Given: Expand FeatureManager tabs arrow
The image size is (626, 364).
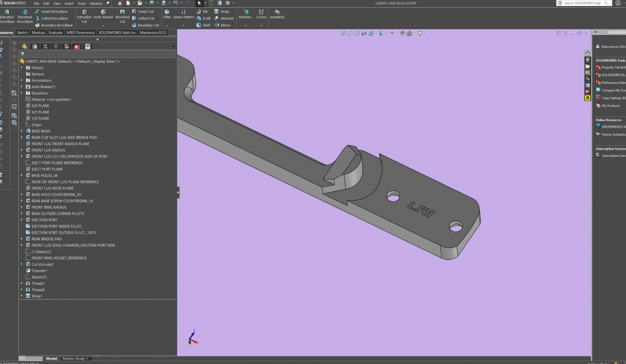Looking at the screenshot, I should click(x=174, y=46).
